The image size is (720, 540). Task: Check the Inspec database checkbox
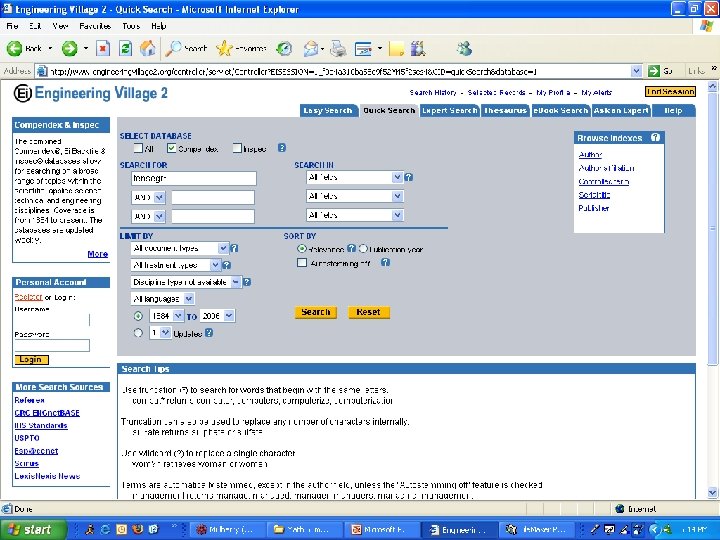coord(237,148)
